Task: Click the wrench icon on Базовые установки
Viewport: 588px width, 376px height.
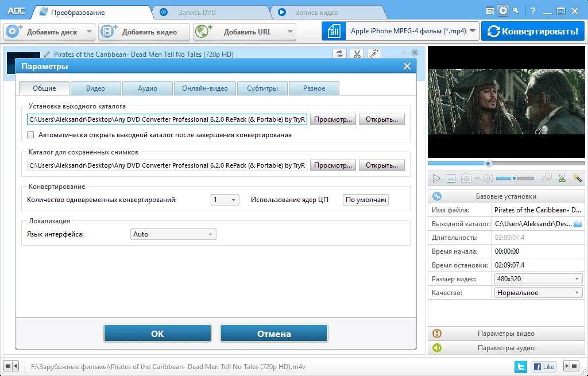Action: tap(437, 196)
